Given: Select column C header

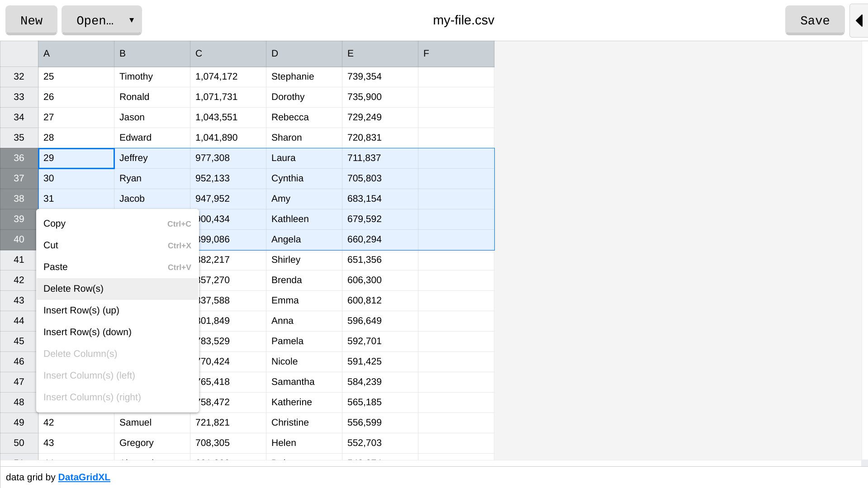Looking at the screenshot, I should [228, 54].
